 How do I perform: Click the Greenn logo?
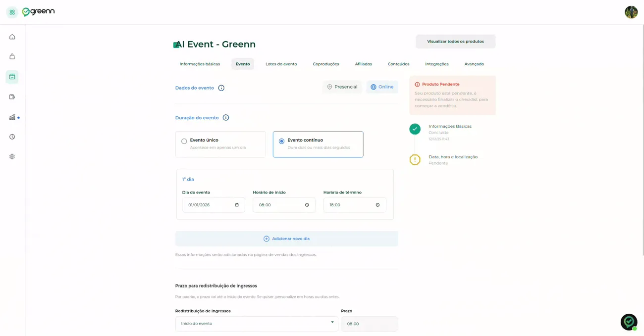pos(39,12)
